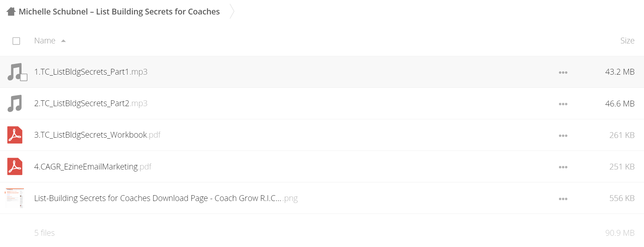Click the music icon for Part2 mp3
644x247 pixels.
[14, 103]
